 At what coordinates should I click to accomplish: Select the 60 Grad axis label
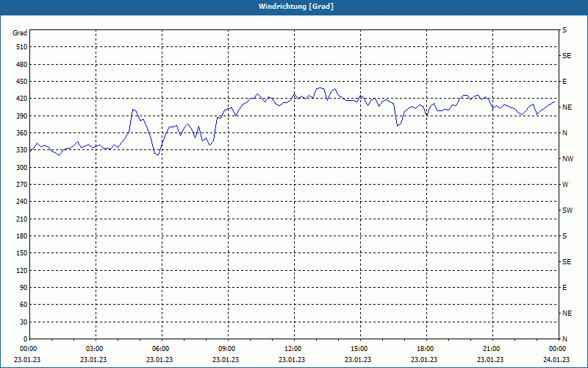(24, 305)
